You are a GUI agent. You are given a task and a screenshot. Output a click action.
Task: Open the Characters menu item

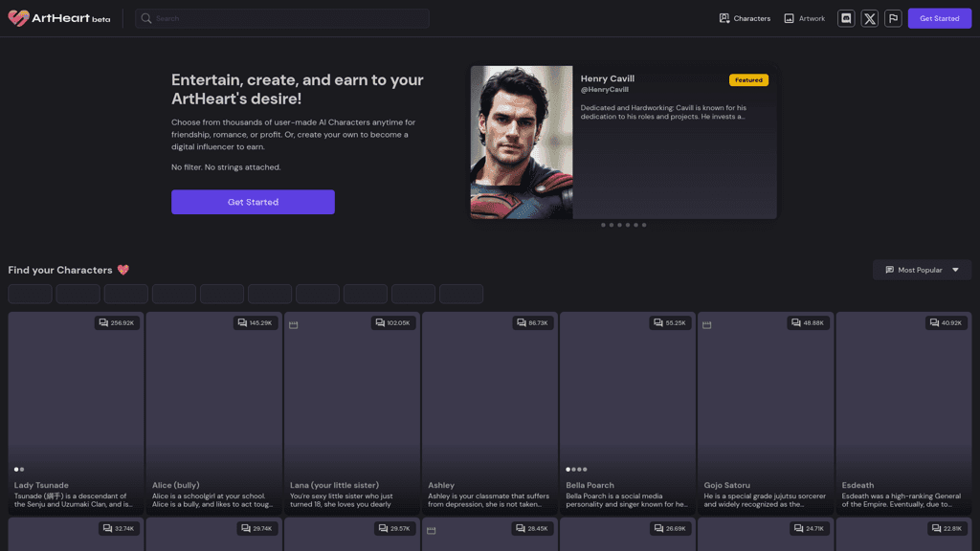coord(745,18)
